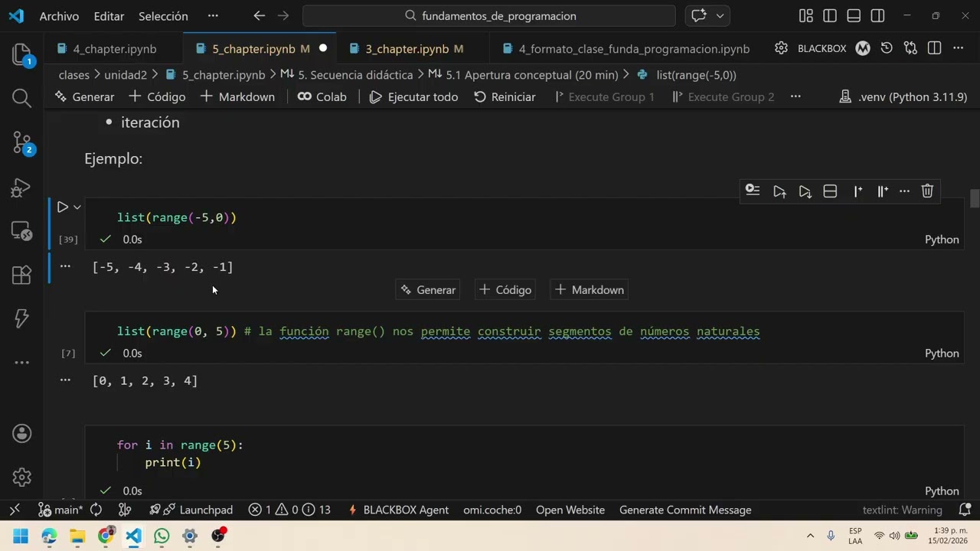
Task: Click the top toolbar Generar button
Action: [84, 97]
